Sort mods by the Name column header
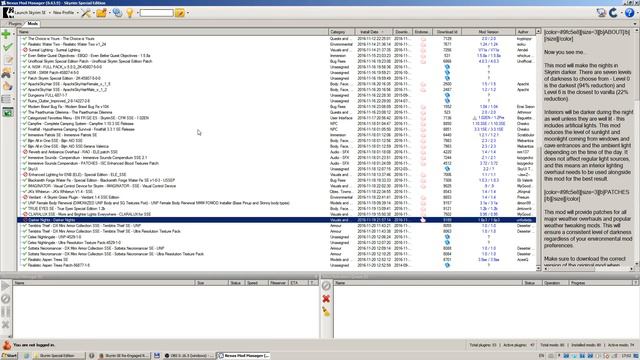Viewport: 640px width, 360px height. pyautogui.click(x=173, y=32)
